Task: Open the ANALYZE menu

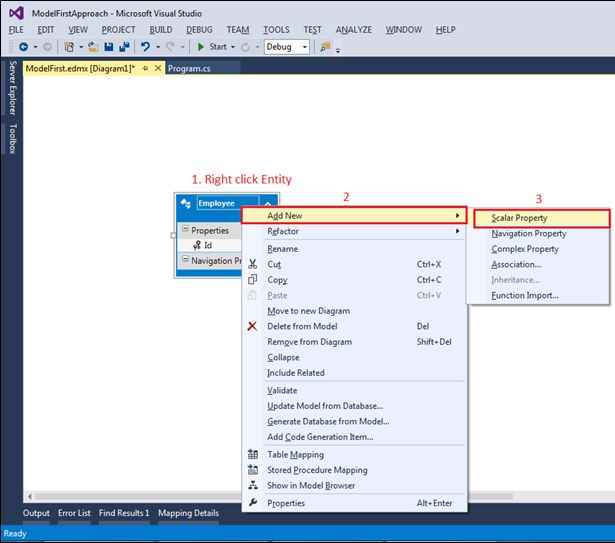Action: (354, 30)
